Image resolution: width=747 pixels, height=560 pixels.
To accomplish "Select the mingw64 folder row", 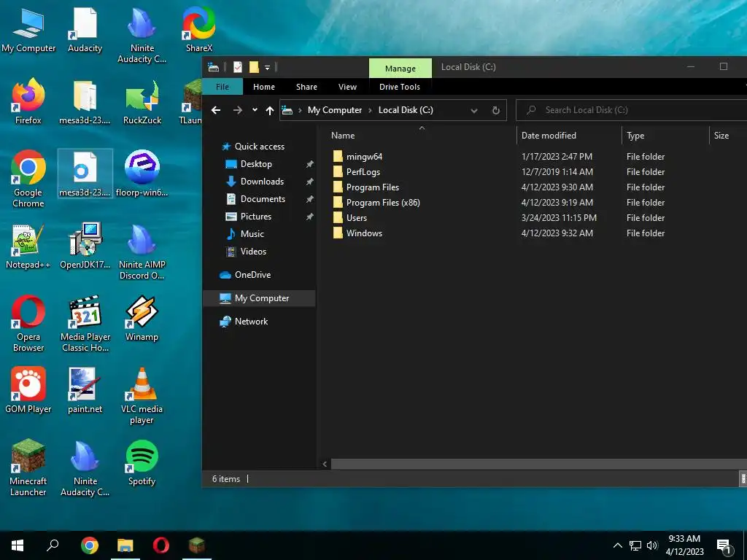I will pyautogui.click(x=365, y=157).
